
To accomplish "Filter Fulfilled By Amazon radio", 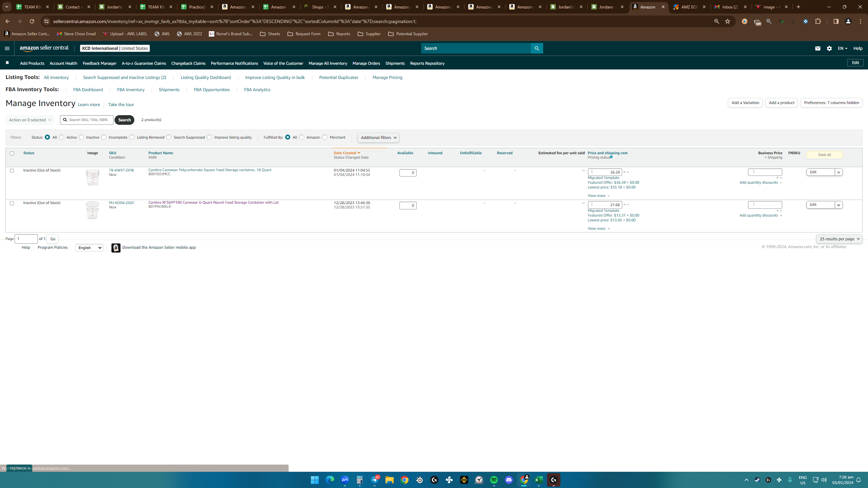I will tap(302, 137).
